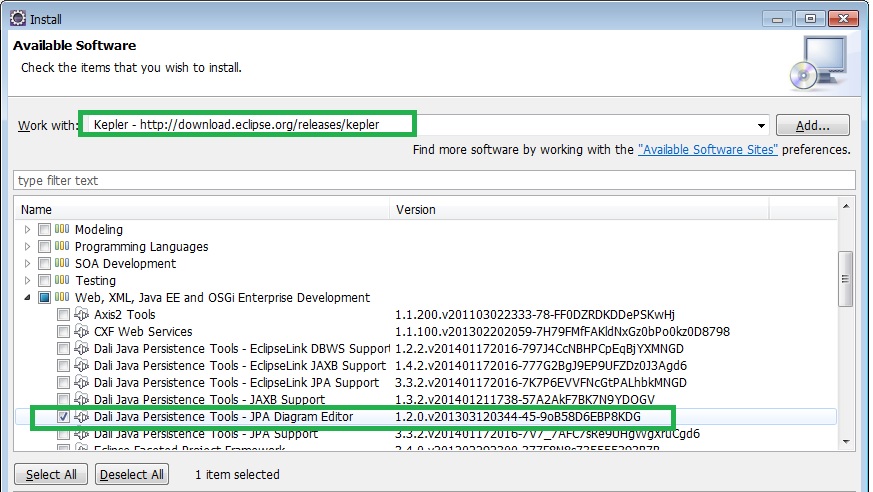873x492 pixels.
Task: Tick the Testing category checkbox
Action: point(44,281)
